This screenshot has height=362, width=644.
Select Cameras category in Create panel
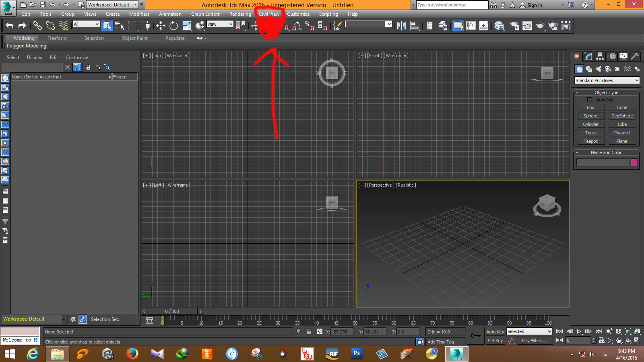608,69
